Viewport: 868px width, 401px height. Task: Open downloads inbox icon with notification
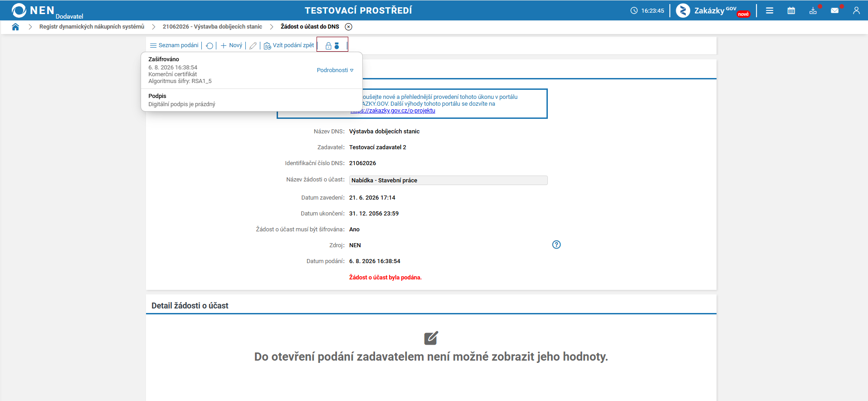[x=813, y=10]
